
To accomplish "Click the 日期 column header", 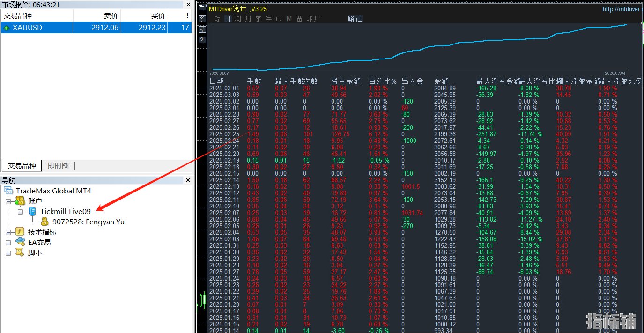I will coord(217,81).
